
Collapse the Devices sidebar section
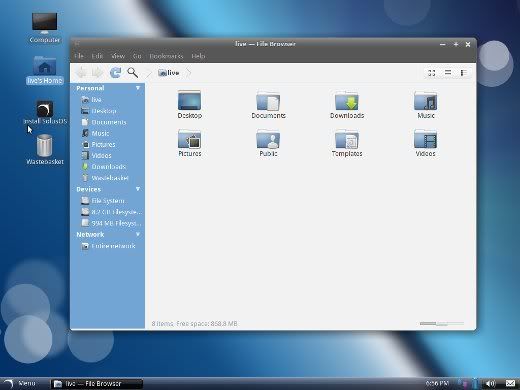click(x=138, y=189)
